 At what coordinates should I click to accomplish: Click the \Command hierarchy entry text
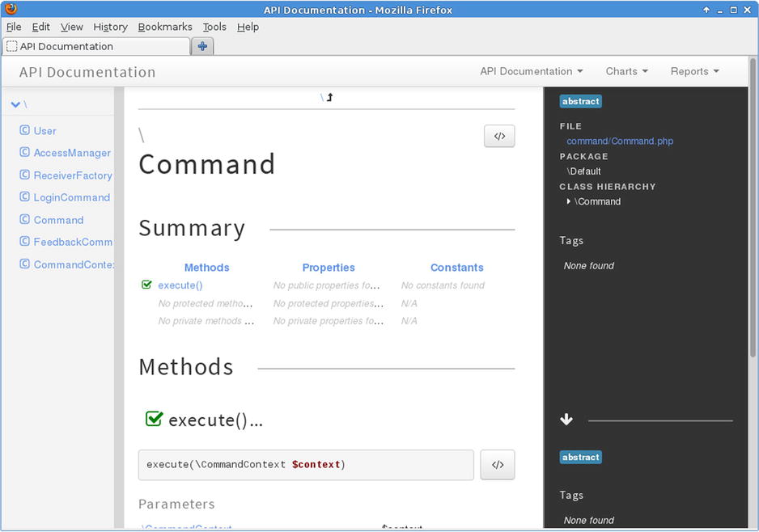point(597,201)
